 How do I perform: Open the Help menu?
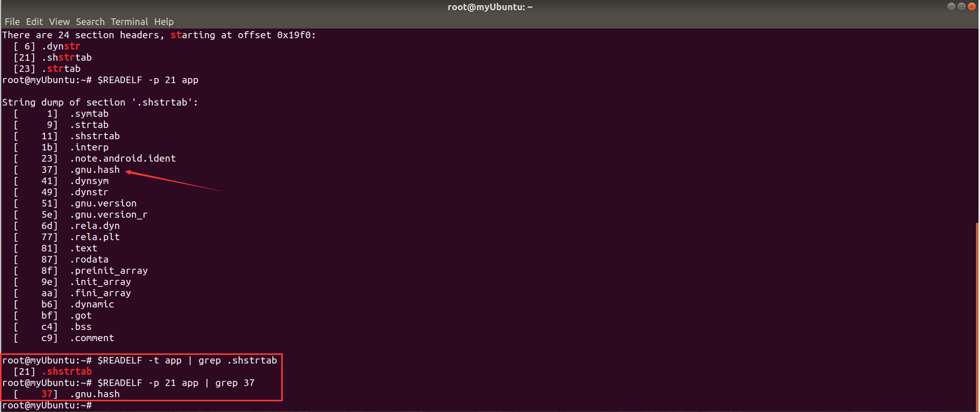point(164,21)
